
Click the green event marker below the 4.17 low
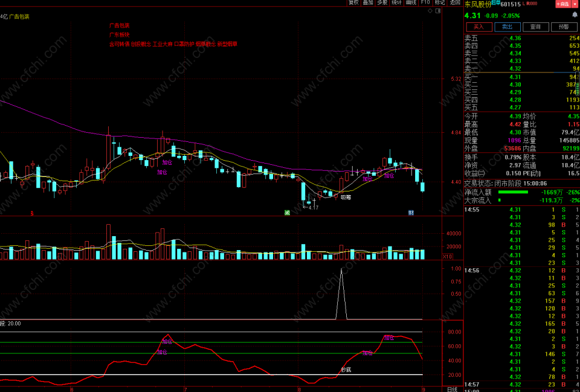click(286, 212)
